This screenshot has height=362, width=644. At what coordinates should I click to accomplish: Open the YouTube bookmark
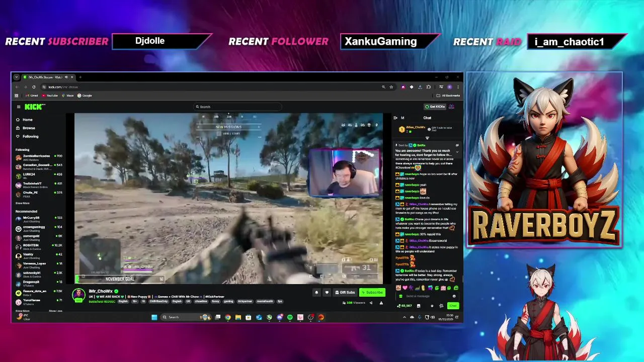pos(50,96)
